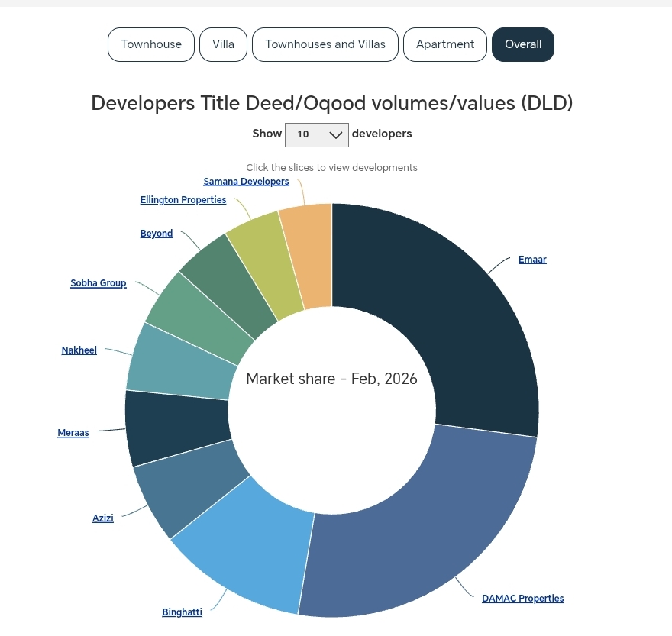Open the Azizi developer link
Viewport: 672px width, 636px height.
pyautogui.click(x=103, y=518)
